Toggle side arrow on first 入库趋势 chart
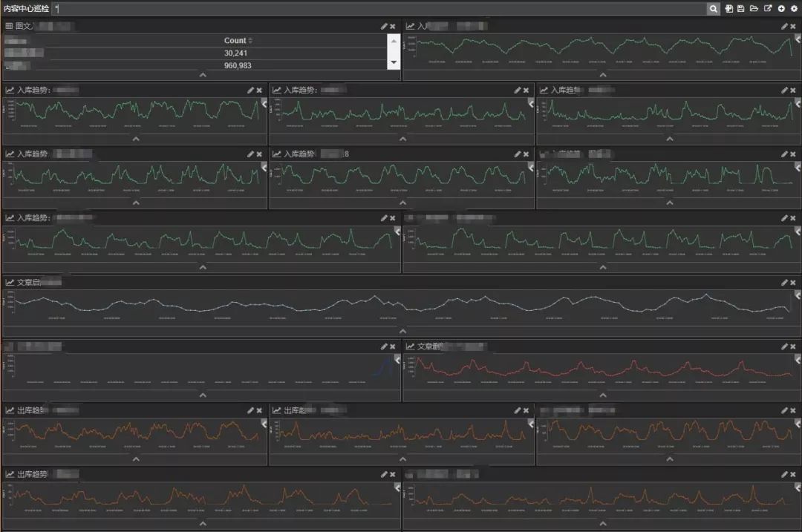Screen dimensions: 802x532 click(x=264, y=104)
